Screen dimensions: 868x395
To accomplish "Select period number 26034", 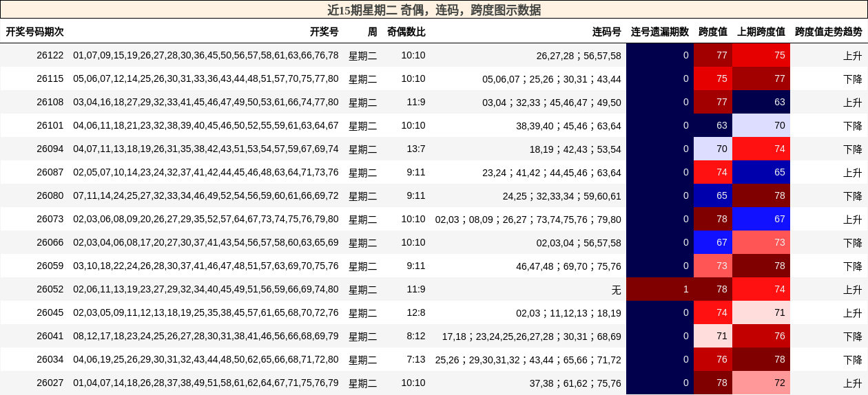I will [50, 359].
